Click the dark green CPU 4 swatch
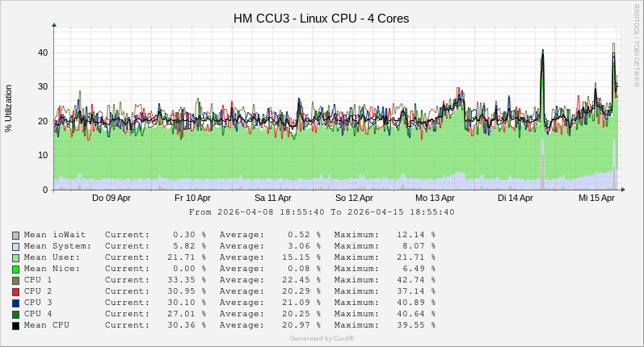Image resolution: width=644 pixels, height=347 pixels. [16, 314]
